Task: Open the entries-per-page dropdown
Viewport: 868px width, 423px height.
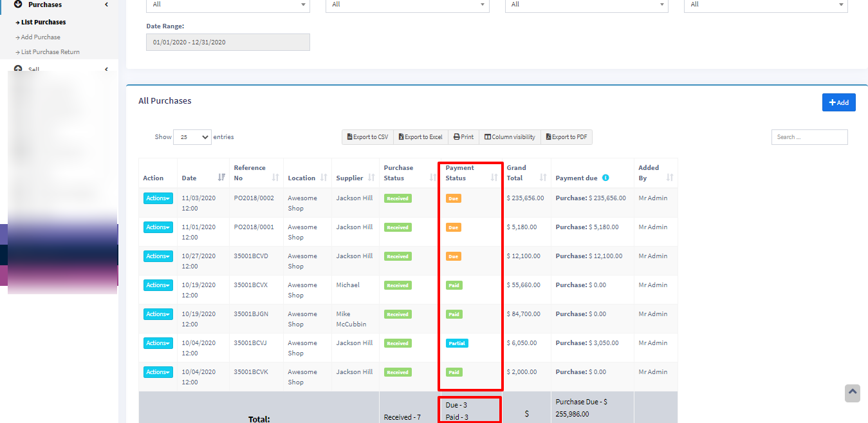Action: point(192,137)
